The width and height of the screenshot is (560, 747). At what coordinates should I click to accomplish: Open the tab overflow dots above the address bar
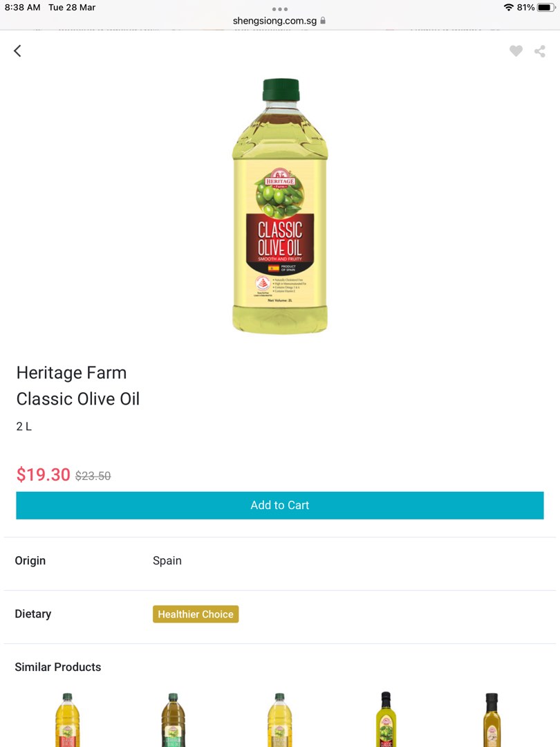pyautogui.click(x=280, y=9)
